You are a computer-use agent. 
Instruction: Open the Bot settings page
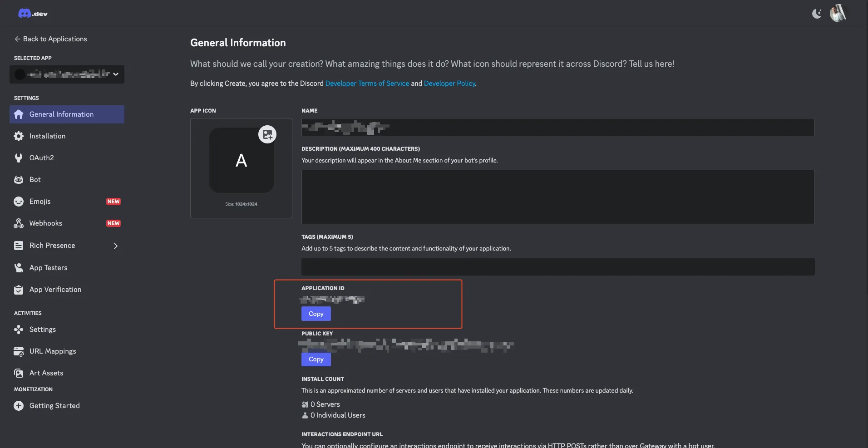coord(35,180)
